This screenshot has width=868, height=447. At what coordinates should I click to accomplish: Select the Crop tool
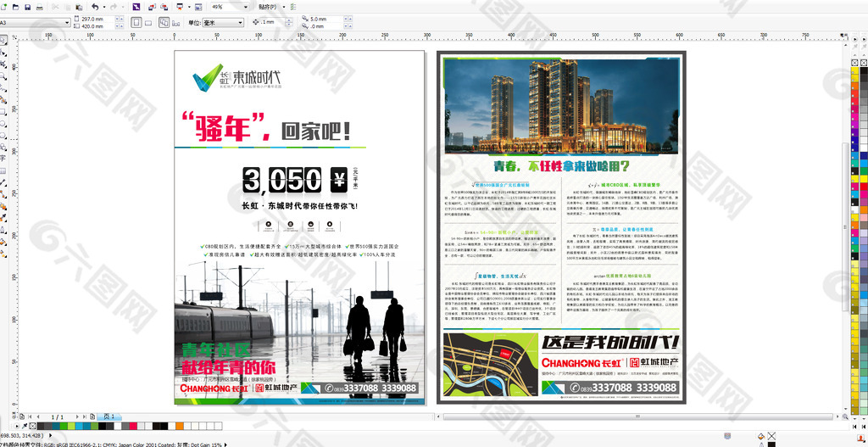coord(3,64)
